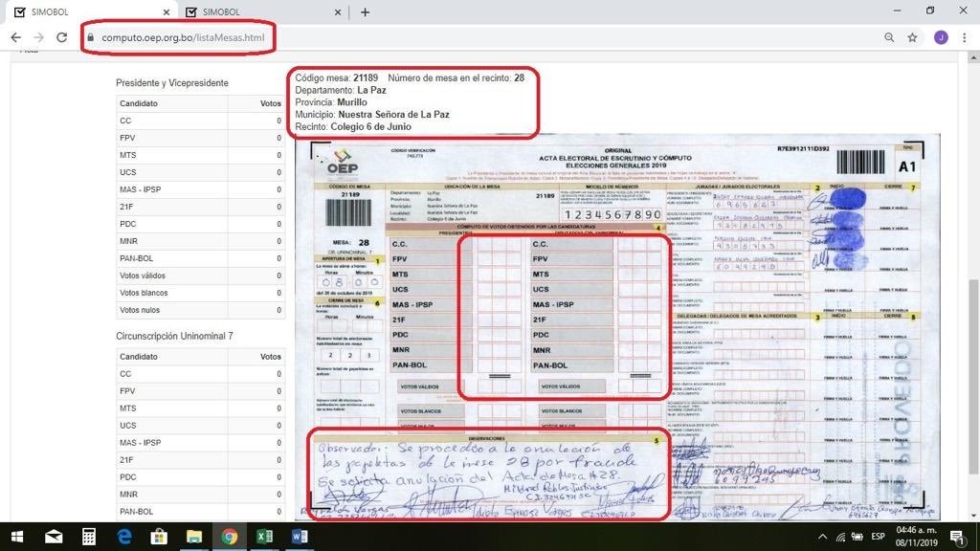Open the Windows Start menu
Screen dimensions: 980x551
coord(17,537)
